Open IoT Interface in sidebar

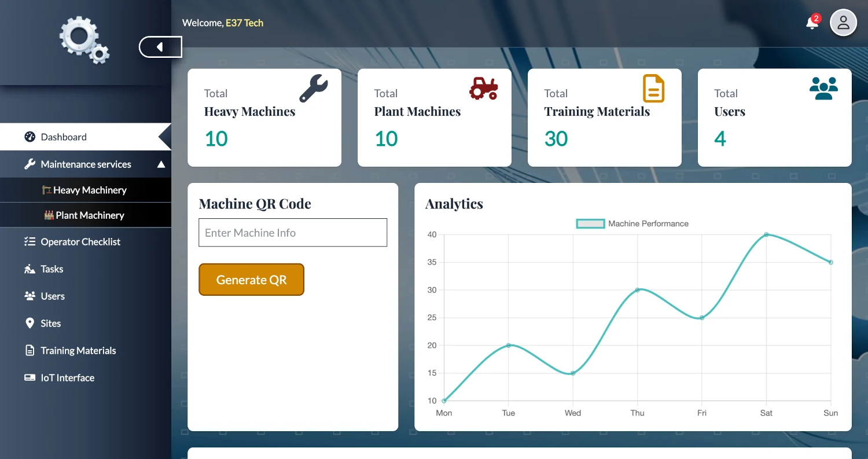click(x=86, y=377)
